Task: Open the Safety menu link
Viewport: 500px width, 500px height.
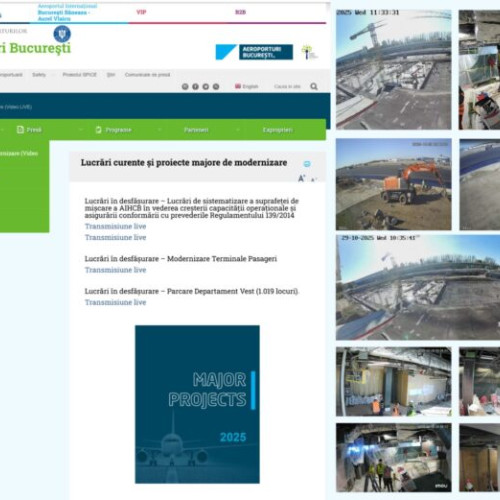Action: [39, 75]
